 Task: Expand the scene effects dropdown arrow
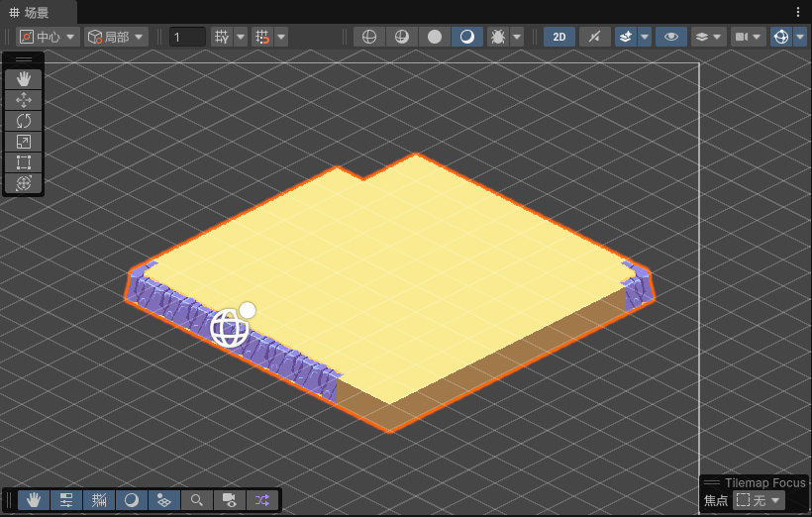pos(645,37)
